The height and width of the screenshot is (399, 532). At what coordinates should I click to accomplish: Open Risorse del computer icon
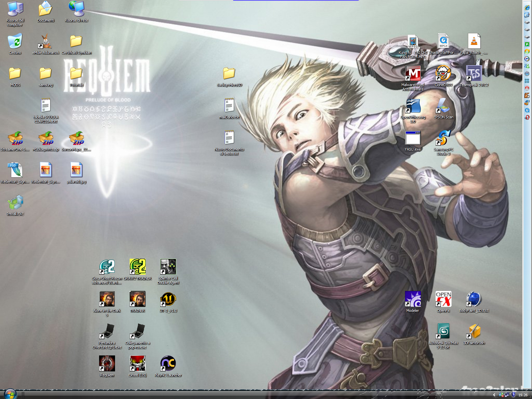[15, 13]
